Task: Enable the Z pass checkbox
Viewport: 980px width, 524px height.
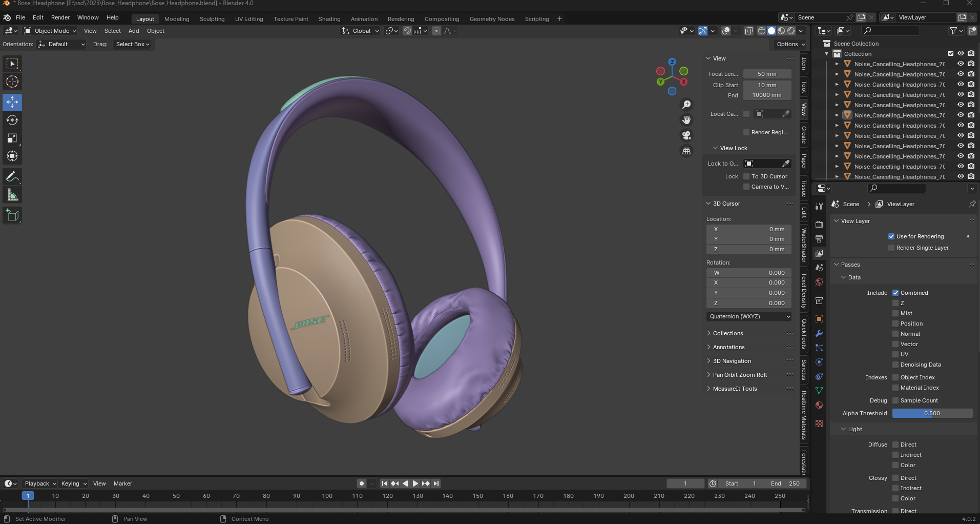Action: pos(895,303)
